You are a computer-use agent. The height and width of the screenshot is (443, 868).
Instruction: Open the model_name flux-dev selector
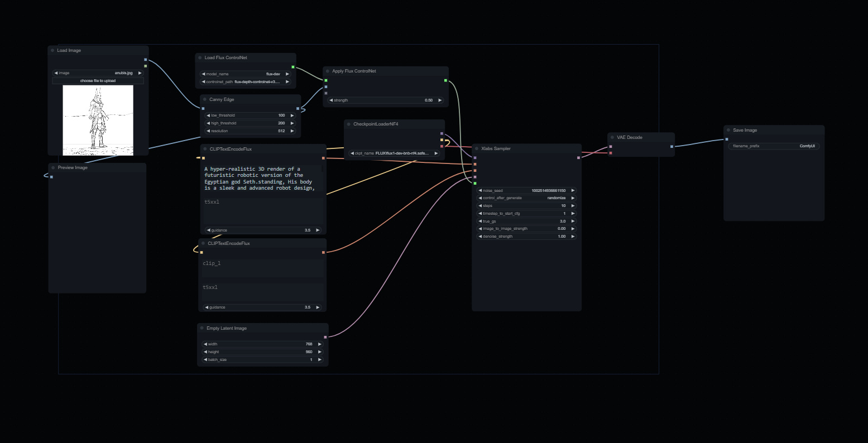click(x=246, y=74)
